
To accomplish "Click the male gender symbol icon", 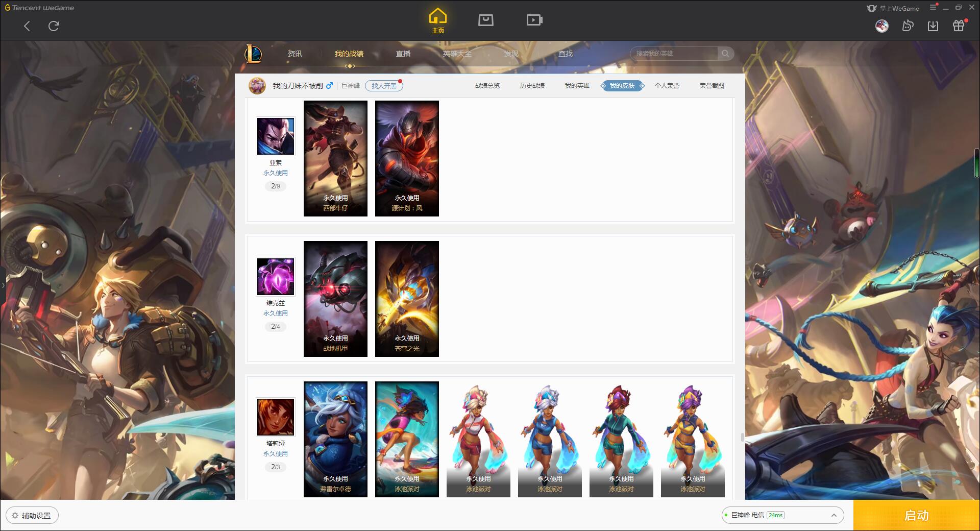I will (x=329, y=86).
